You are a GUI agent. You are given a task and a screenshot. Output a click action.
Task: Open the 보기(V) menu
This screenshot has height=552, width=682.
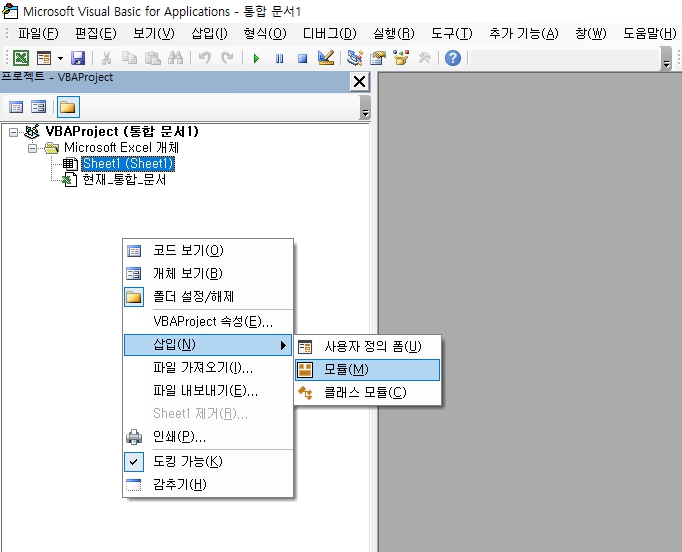[154, 33]
